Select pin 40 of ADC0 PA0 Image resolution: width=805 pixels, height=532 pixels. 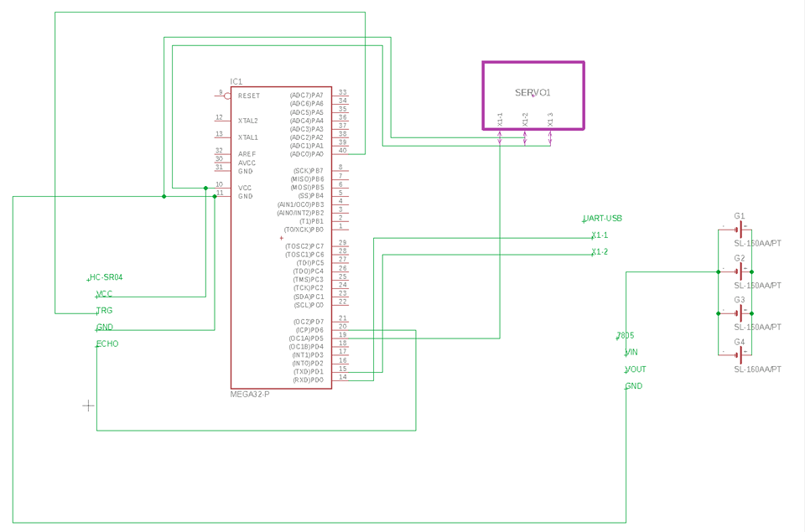(342, 150)
